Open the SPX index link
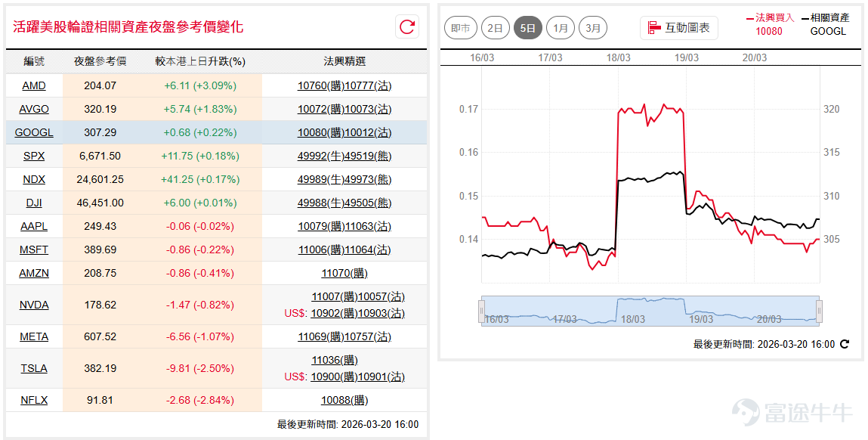Viewport: 868px width, 440px height. pyautogui.click(x=34, y=156)
